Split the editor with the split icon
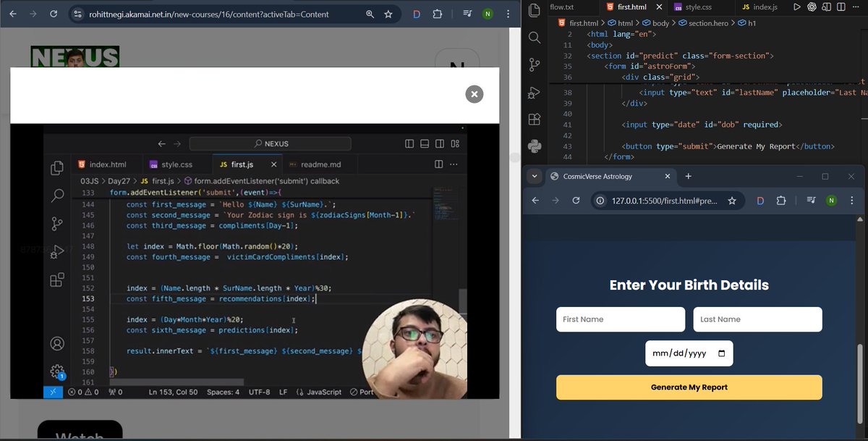The image size is (868, 441). tap(841, 7)
